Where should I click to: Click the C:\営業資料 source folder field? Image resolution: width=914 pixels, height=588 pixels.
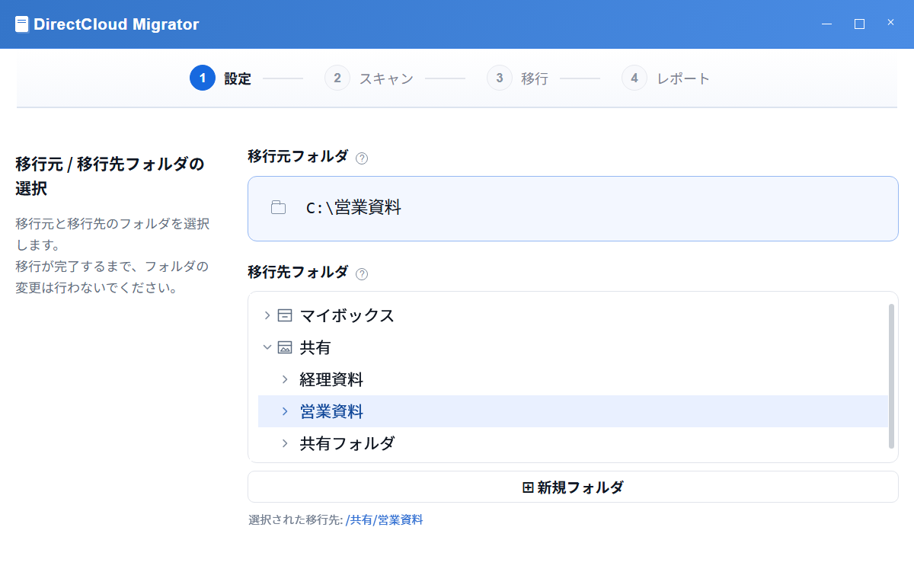[573, 209]
